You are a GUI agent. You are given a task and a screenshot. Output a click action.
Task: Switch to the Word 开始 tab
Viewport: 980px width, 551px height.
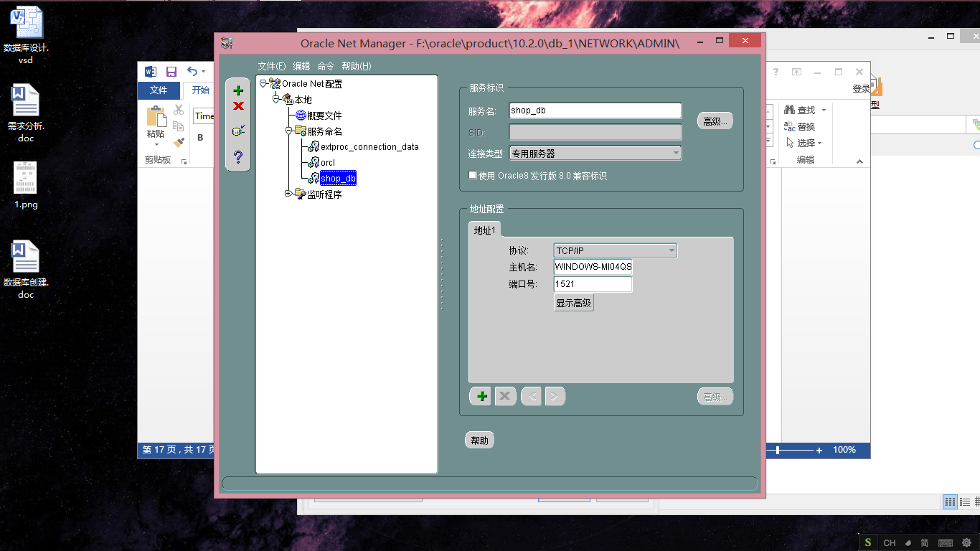click(x=200, y=90)
